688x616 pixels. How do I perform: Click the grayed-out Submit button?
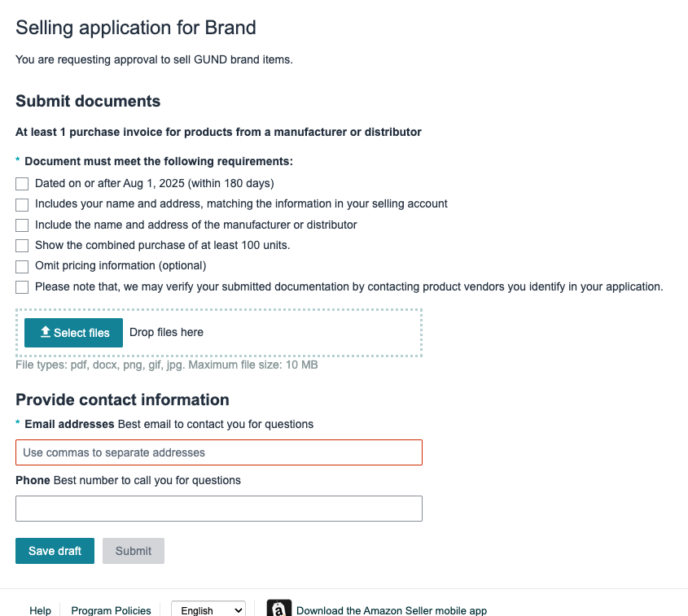coord(134,551)
